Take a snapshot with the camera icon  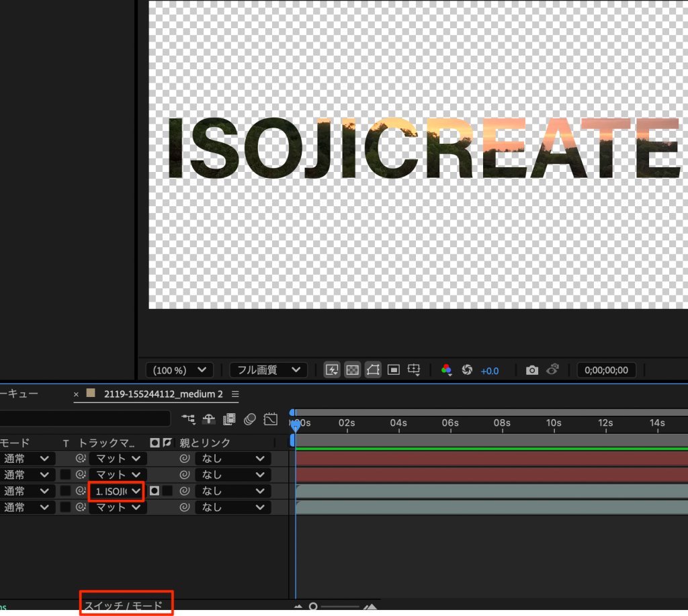[x=532, y=370]
